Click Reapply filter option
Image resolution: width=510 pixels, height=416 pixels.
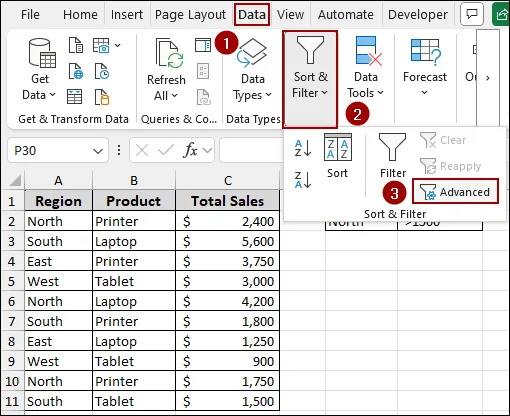coord(451,166)
